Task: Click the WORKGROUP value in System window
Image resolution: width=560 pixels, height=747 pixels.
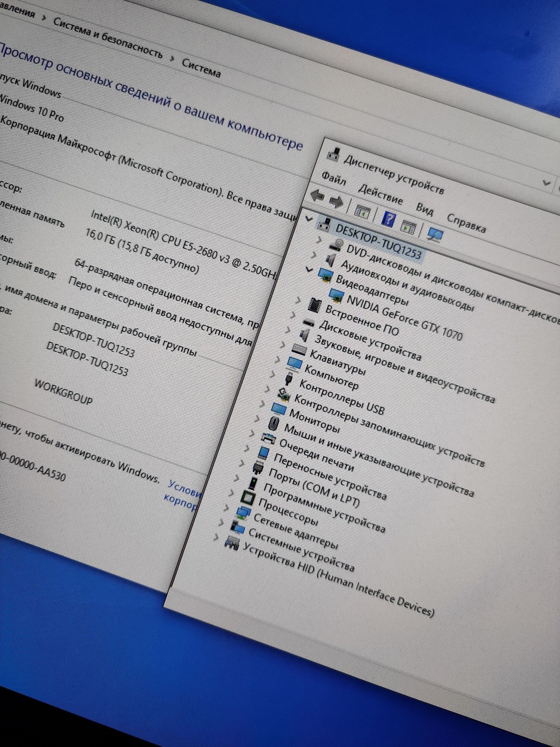Action: pos(64,392)
